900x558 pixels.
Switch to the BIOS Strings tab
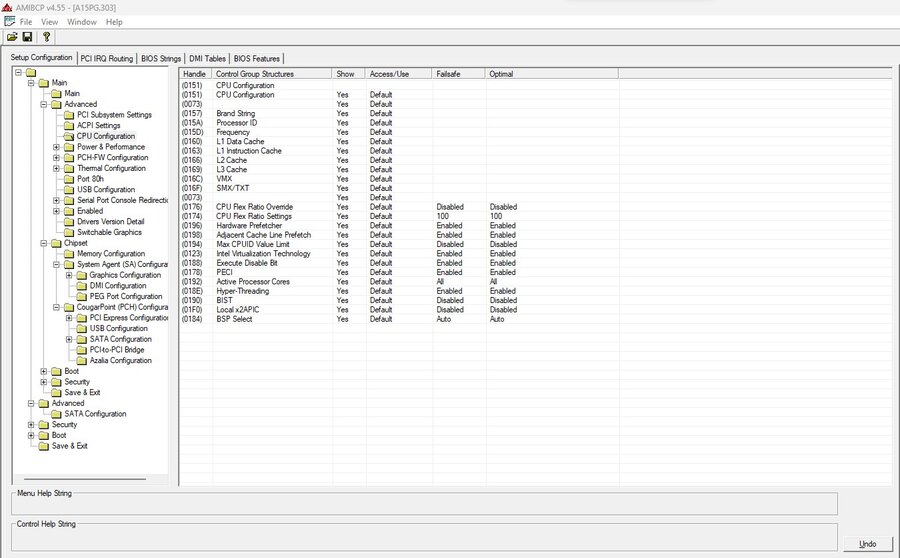[161, 59]
